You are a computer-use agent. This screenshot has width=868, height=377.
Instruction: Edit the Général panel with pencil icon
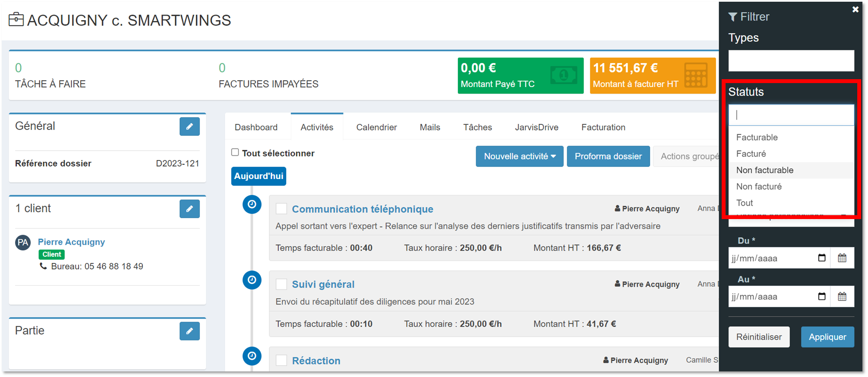click(x=189, y=127)
